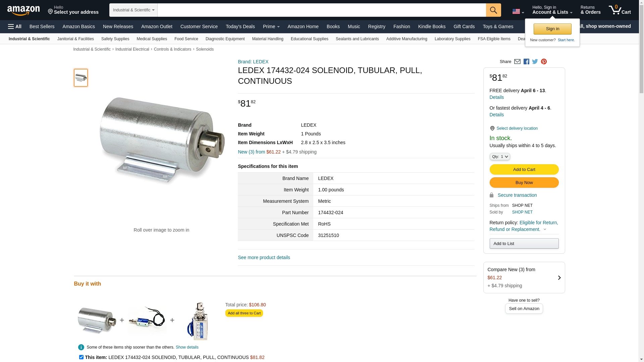
Task: Expand Compare New (3) offers arrow
Action: coord(559,278)
